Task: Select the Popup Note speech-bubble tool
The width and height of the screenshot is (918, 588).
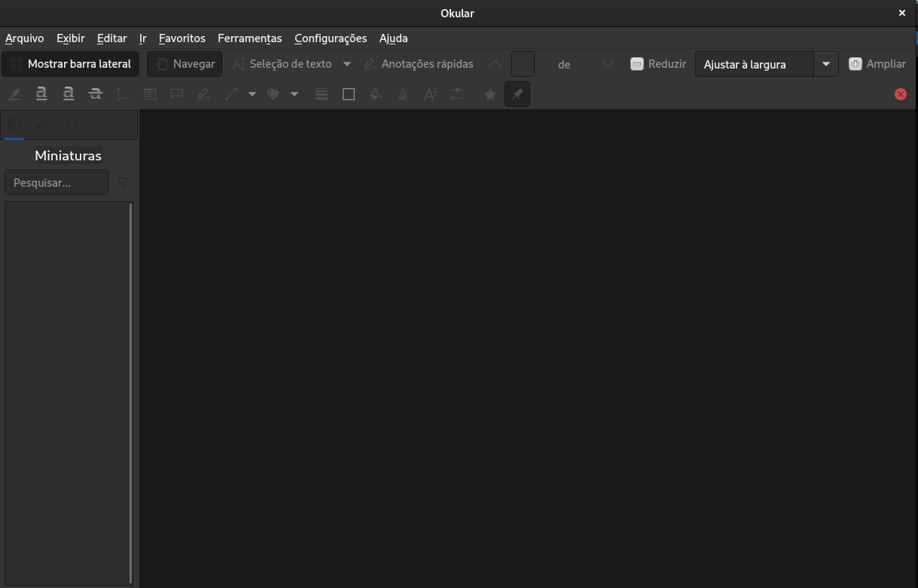Action: pyautogui.click(x=177, y=94)
